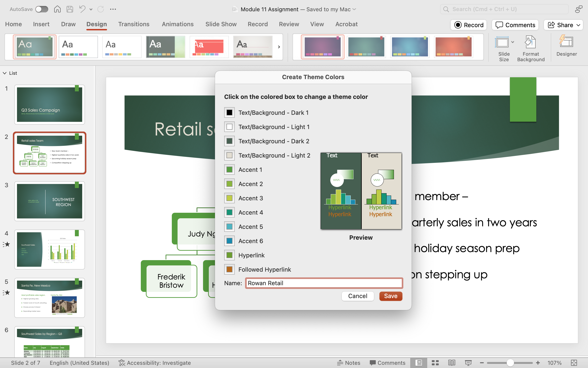Open the Slide Show tab
This screenshot has width=588, height=368.
point(221,24)
